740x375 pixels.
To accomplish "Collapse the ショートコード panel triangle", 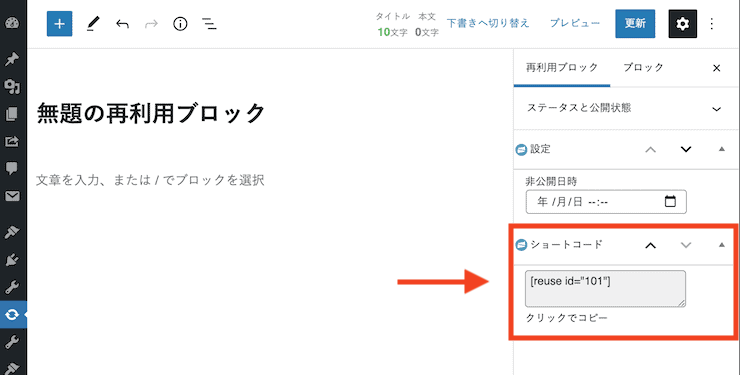I will tap(722, 245).
